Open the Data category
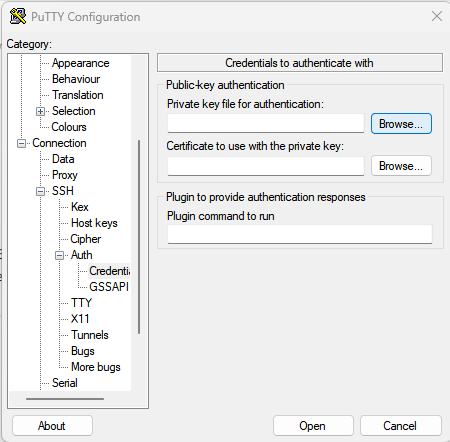Viewport: 450px width, 442px height. coord(63,159)
